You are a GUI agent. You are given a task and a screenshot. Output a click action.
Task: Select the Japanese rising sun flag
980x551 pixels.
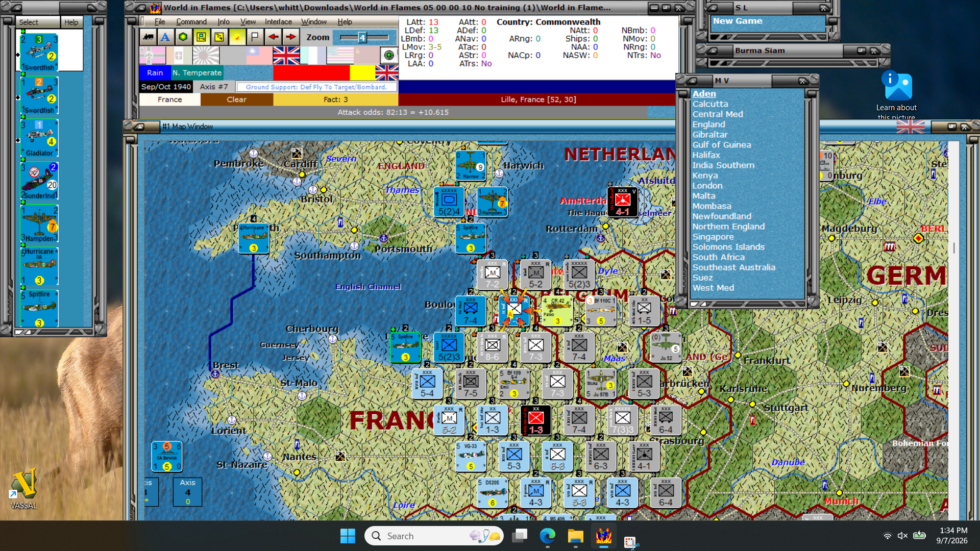point(206,55)
